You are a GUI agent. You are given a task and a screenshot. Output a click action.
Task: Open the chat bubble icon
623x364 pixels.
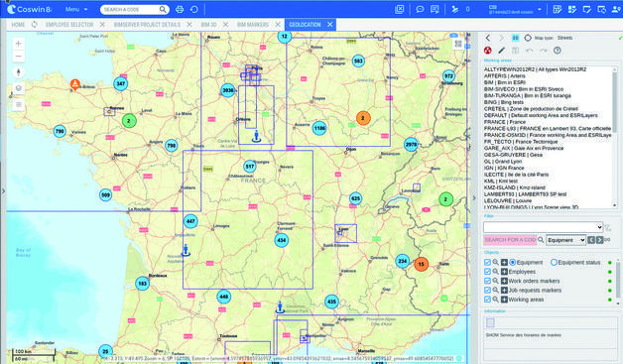click(420, 9)
